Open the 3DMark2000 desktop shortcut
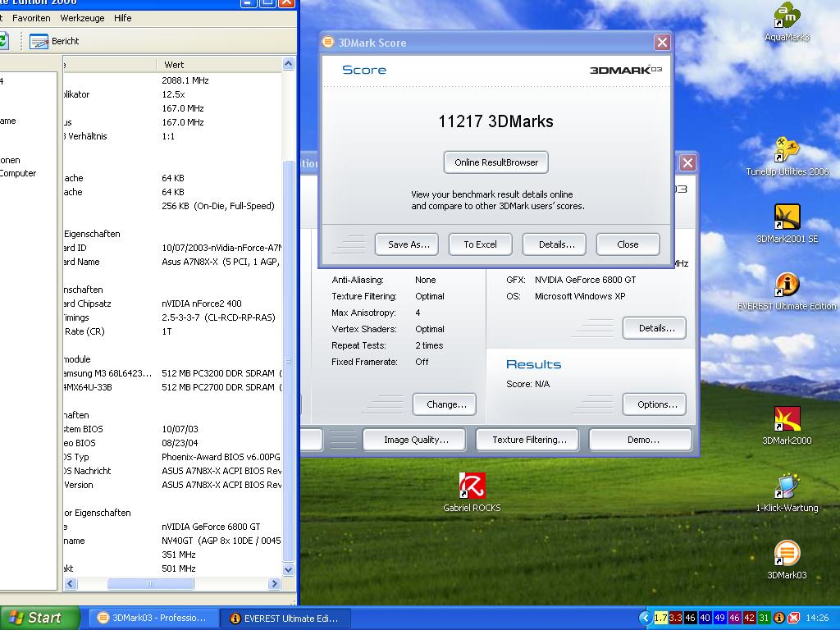The width and height of the screenshot is (840, 630). click(x=787, y=425)
